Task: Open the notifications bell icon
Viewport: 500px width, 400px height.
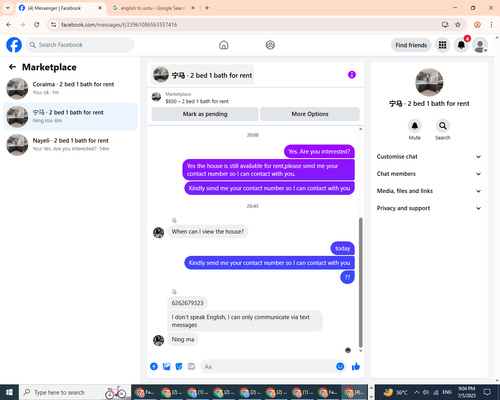Action: click(461, 45)
